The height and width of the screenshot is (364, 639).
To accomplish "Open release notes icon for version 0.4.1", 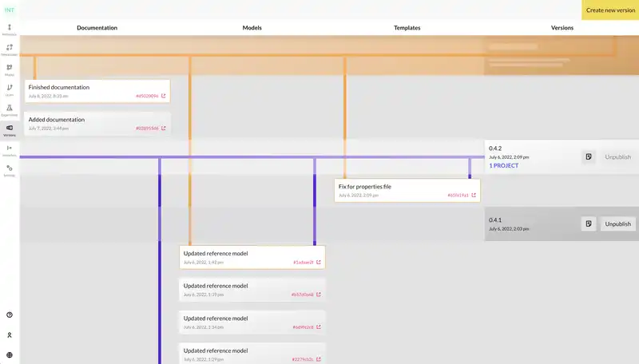I will click(588, 224).
